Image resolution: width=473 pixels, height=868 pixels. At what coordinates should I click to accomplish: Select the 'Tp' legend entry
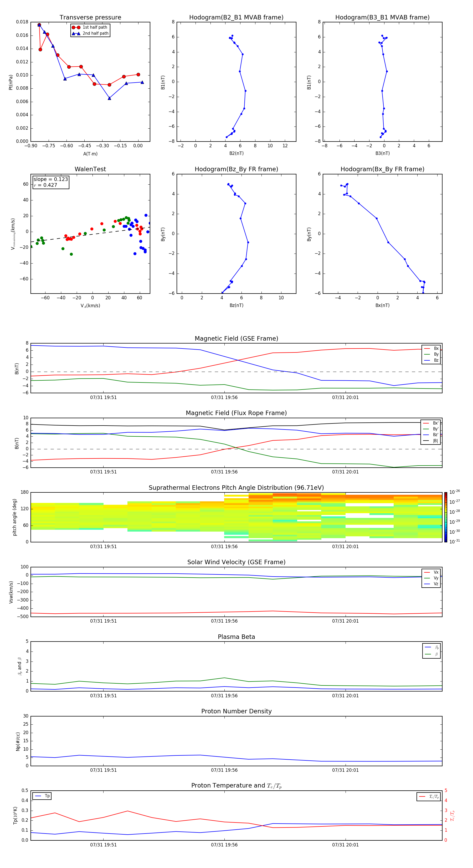[x=42, y=796]
